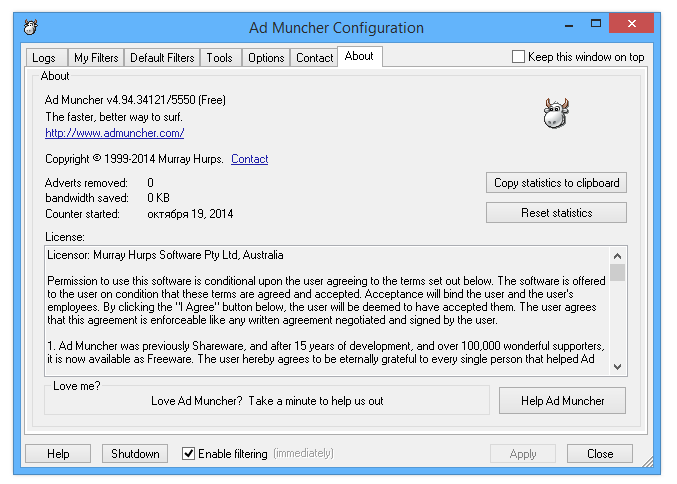The width and height of the screenshot is (677, 484).
Task: Click the '(immediately)' label beside Enable filtering
Action: [x=303, y=453]
